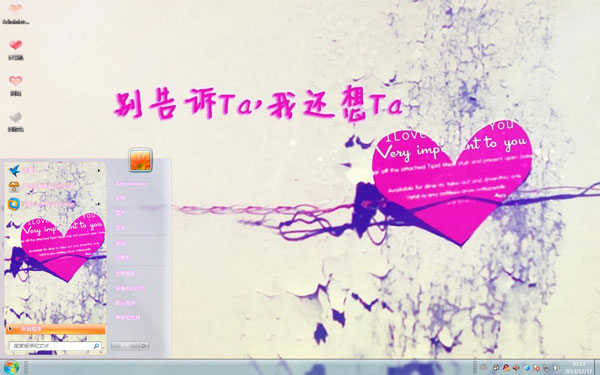Open Control Panel from the Start menu

click(x=125, y=274)
